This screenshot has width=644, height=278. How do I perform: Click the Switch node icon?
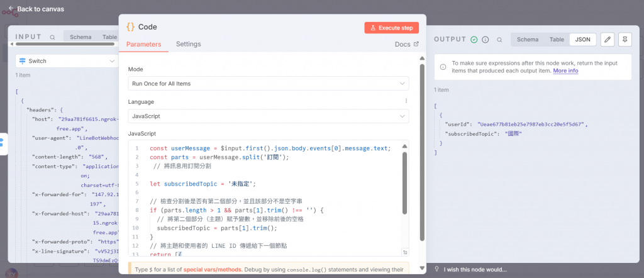[23, 61]
